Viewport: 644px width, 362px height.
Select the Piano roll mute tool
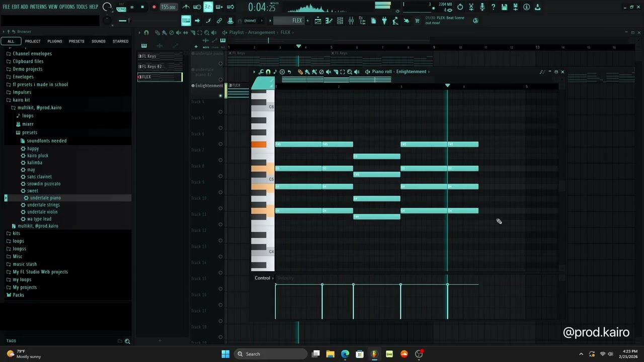[x=329, y=72]
